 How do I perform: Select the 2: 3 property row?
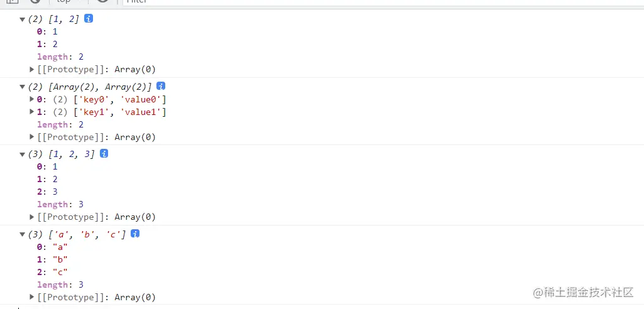pyautogui.click(x=47, y=192)
